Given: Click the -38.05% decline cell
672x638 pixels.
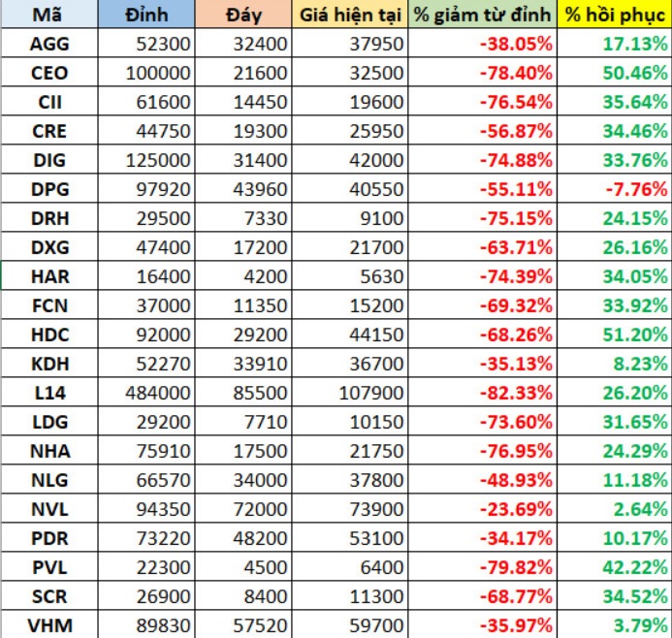Looking at the screenshot, I should [x=483, y=44].
